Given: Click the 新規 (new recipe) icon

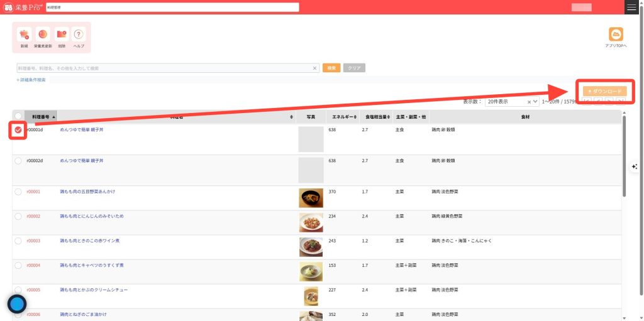Looking at the screenshot, I should click(24, 35).
